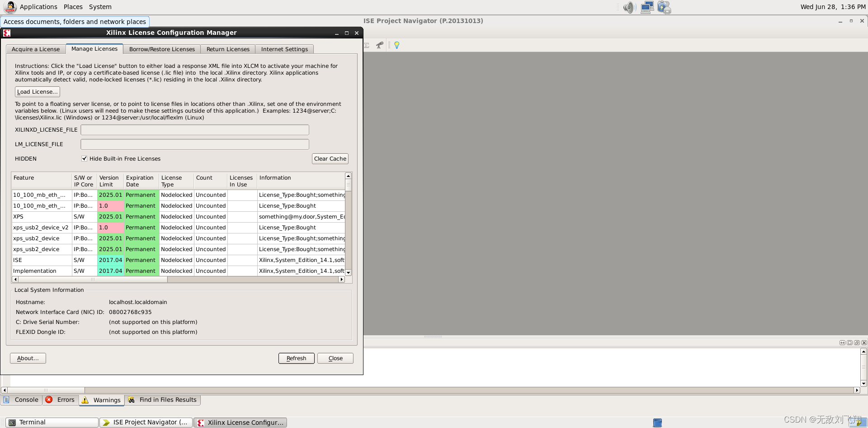Click the Count column header
The image size is (868, 428).
pos(211,181)
